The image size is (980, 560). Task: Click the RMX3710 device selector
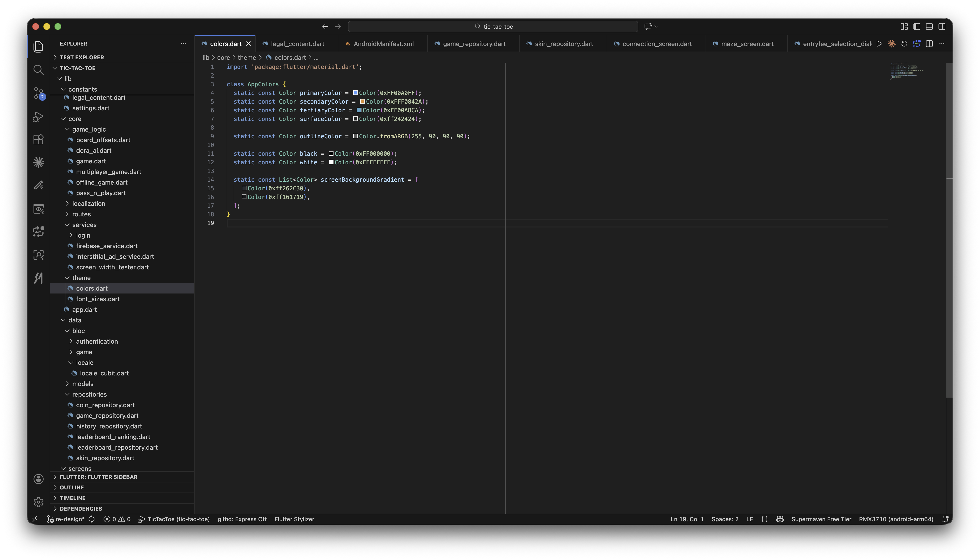pyautogui.click(x=896, y=519)
